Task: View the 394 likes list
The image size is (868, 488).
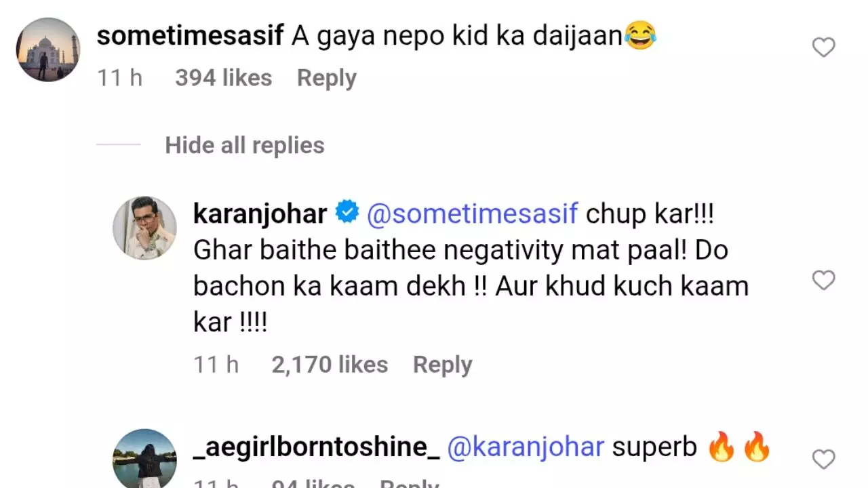Action: click(223, 78)
